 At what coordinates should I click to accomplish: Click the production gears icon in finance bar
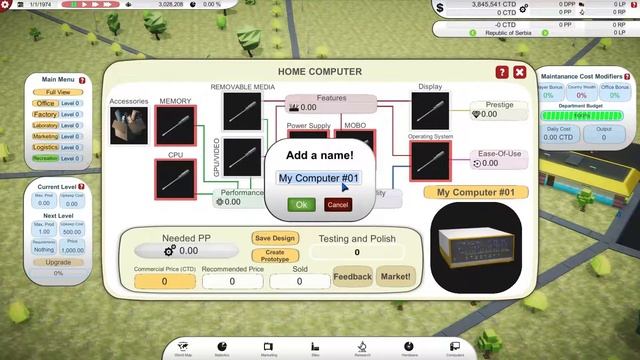[x=524, y=8]
